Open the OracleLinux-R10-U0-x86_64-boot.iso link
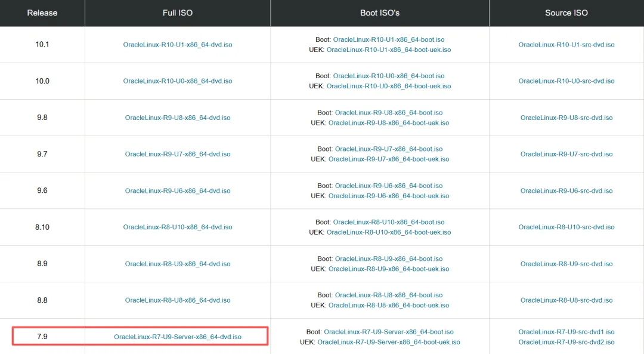The height and width of the screenshot is (354, 644). (x=389, y=76)
